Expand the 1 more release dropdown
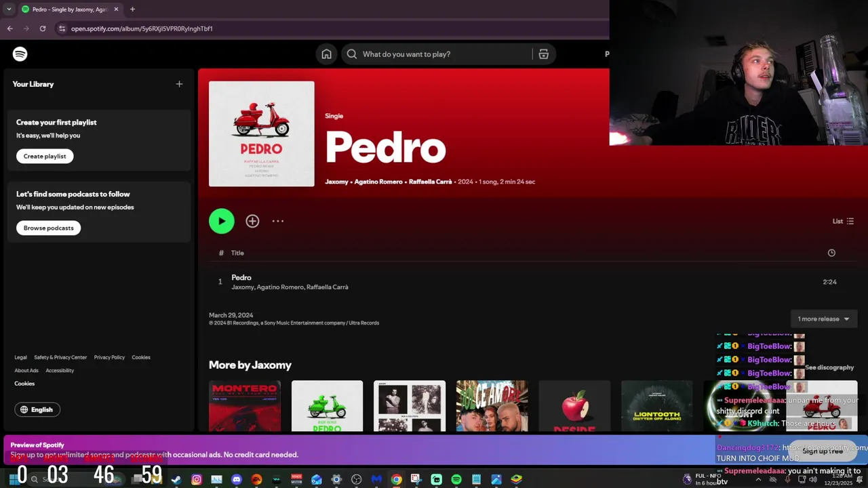This screenshot has height=488, width=868. [823, 319]
